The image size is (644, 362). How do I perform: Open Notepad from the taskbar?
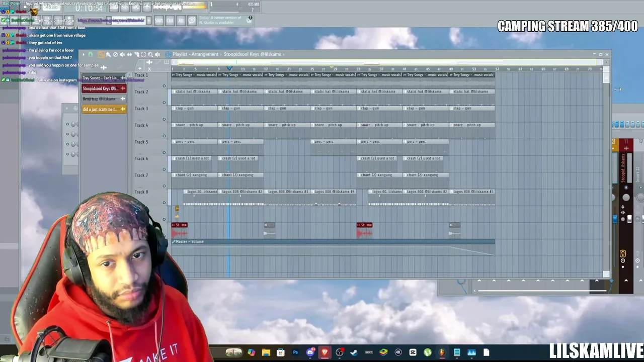point(457,352)
